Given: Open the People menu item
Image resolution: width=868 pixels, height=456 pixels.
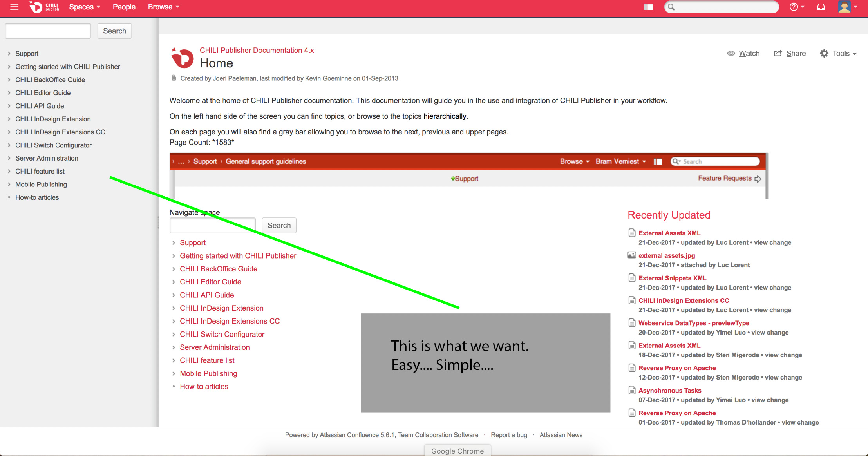Looking at the screenshot, I should coord(124,7).
